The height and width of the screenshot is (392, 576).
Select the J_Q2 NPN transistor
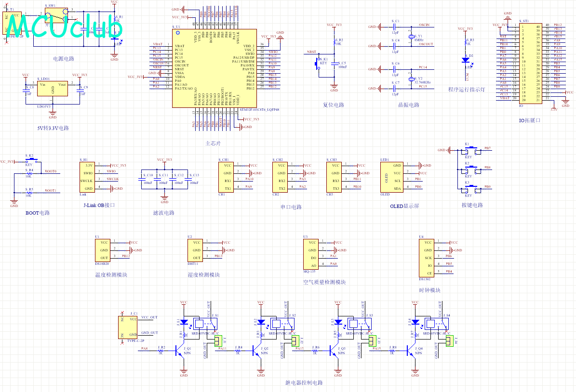(x=257, y=351)
